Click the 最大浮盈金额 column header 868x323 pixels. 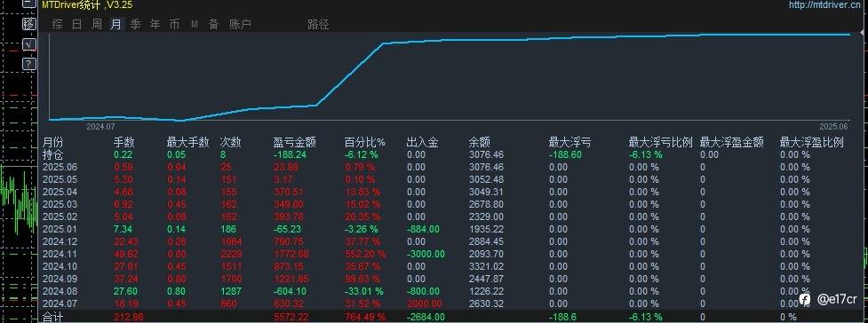coord(732,143)
